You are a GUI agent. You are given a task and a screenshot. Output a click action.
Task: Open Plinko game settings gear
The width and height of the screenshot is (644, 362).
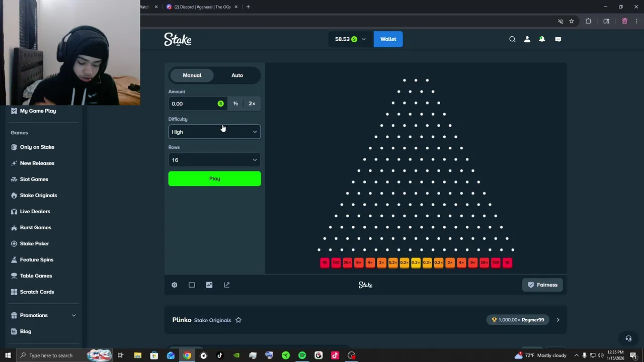click(174, 285)
